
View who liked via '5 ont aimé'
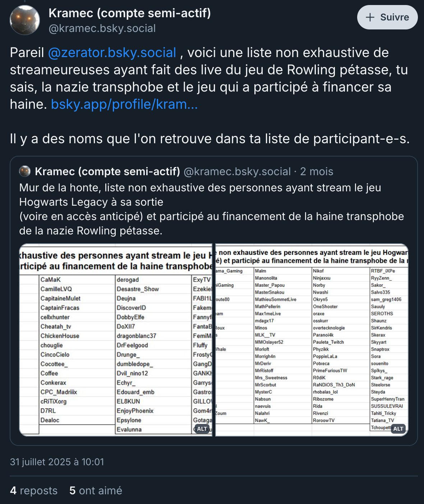coord(96,490)
